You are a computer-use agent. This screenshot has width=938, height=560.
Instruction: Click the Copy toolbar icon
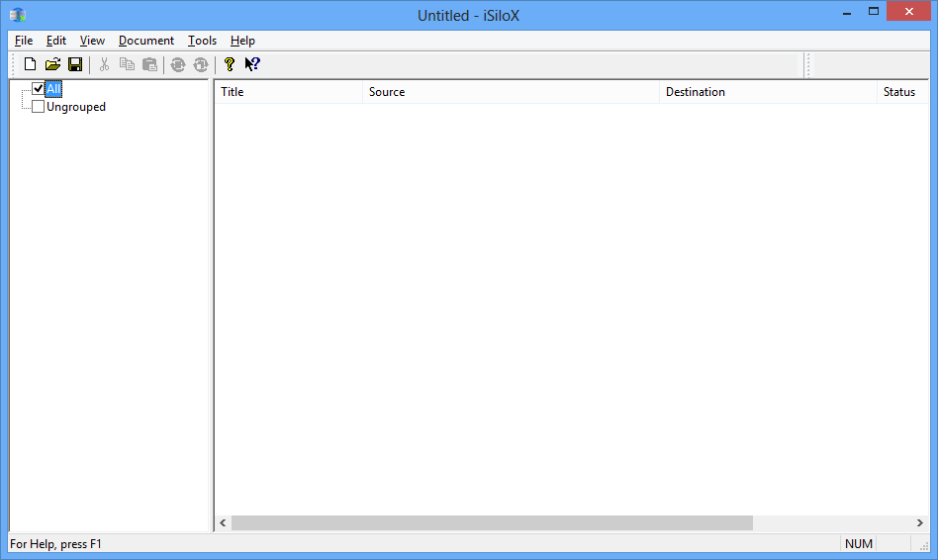127,64
